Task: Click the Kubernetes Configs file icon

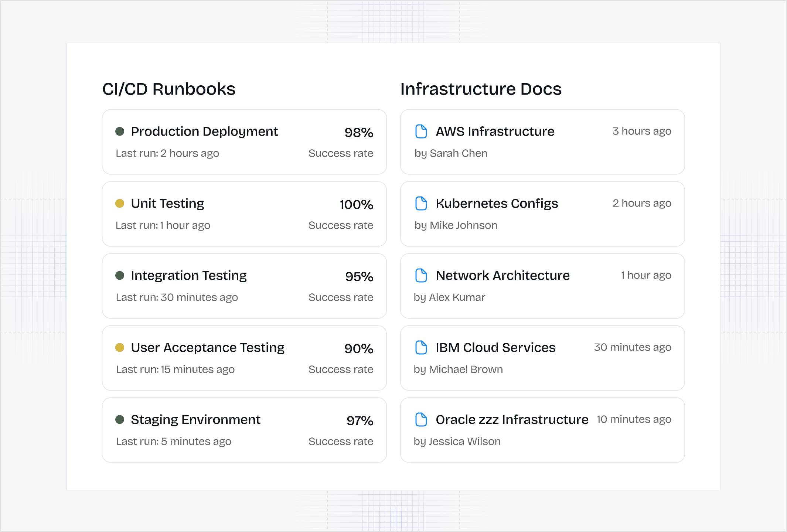Action: [x=421, y=204]
